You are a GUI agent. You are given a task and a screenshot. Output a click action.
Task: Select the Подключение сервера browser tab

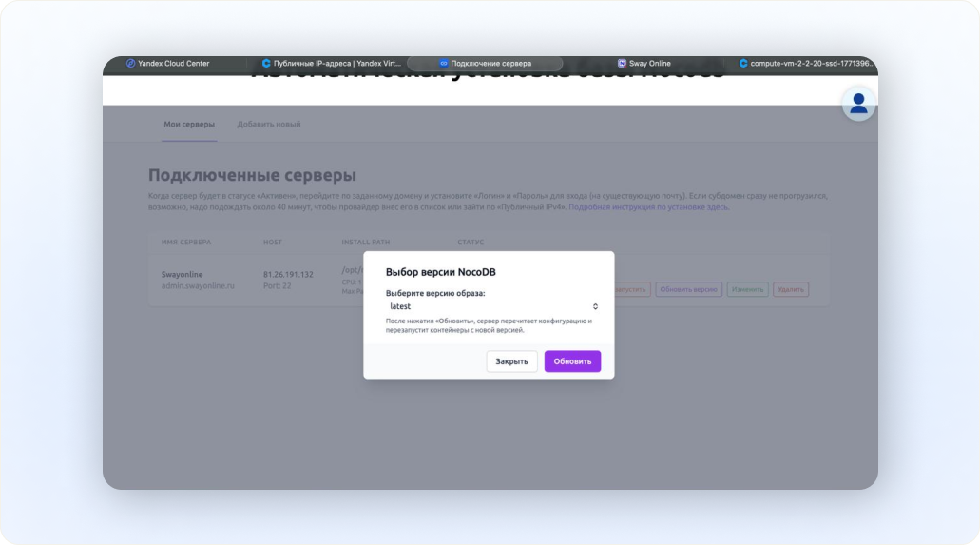(485, 63)
